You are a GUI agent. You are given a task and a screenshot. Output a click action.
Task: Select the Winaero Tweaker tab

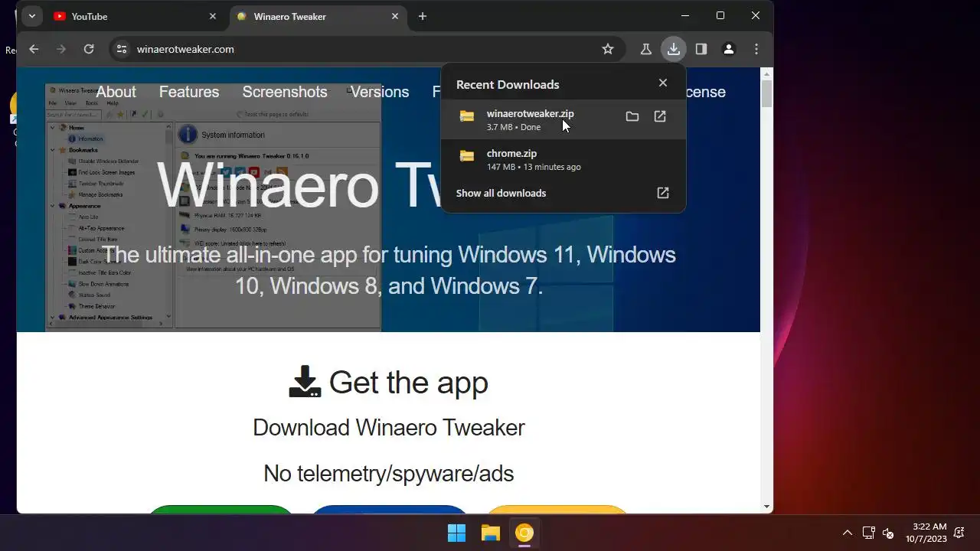coord(318,16)
